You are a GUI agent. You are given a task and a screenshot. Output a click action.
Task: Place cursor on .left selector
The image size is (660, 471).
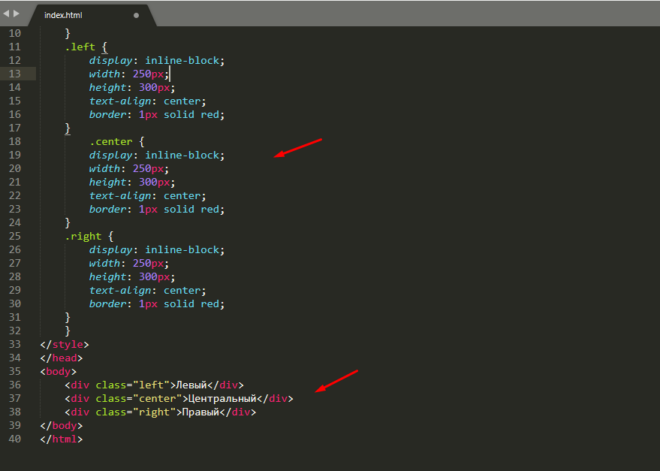pyautogui.click(x=80, y=47)
